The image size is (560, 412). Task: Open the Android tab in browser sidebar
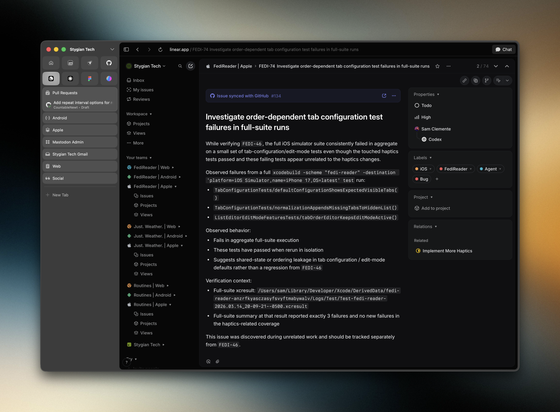[x=80, y=118]
